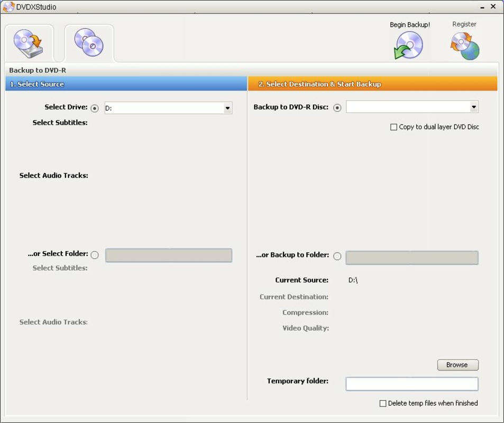Select the Backup to DVD-R Disc radio
This screenshot has height=423, width=504.
pos(337,108)
